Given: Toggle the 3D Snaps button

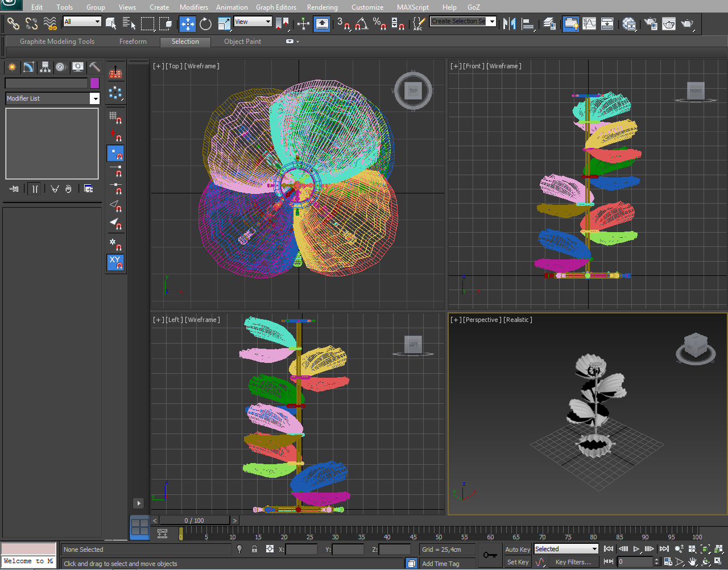Looking at the screenshot, I should [x=344, y=24].
